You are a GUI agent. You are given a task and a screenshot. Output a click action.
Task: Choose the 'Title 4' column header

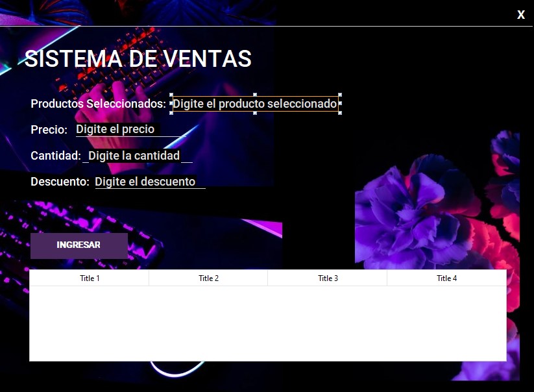coord(446,278)
